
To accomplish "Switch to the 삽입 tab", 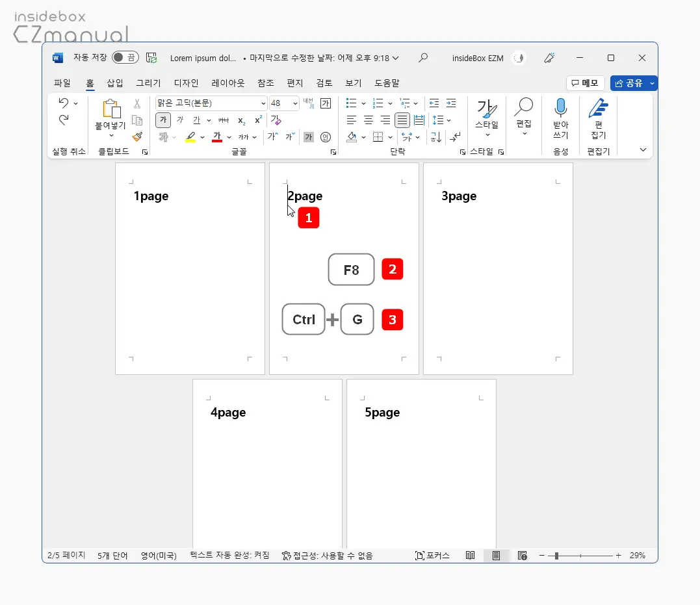I will (x=115, y=83).
